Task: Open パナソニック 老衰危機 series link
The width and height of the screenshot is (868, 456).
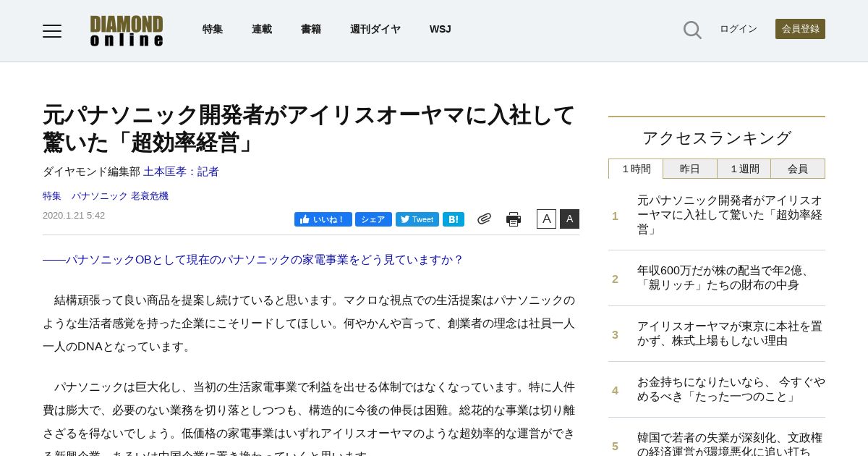Action: click(x=119, y=196)
